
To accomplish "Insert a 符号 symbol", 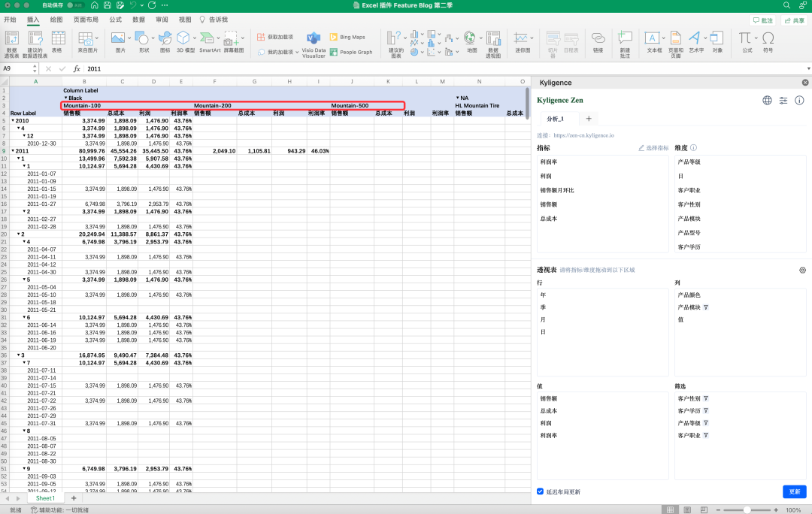I will pos(768,42).
